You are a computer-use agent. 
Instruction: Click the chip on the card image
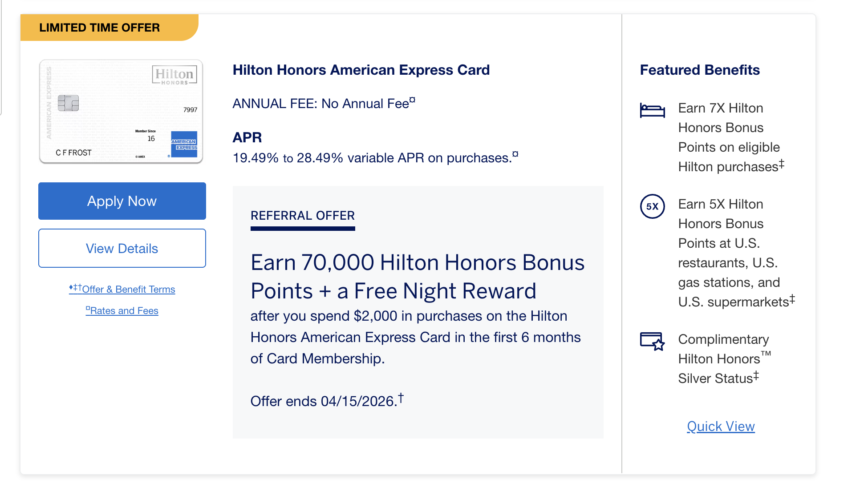click(x=68, y=103)
